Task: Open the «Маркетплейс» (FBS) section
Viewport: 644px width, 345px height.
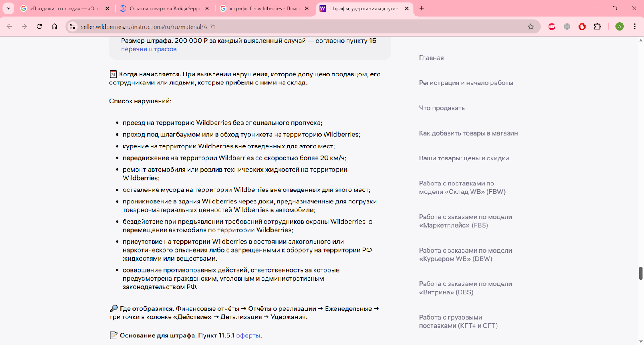Action: (x=466, y=221)
